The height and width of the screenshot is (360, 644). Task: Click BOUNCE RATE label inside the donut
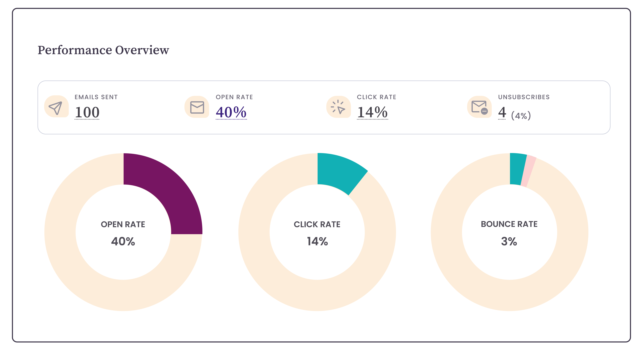coord(509,224)
